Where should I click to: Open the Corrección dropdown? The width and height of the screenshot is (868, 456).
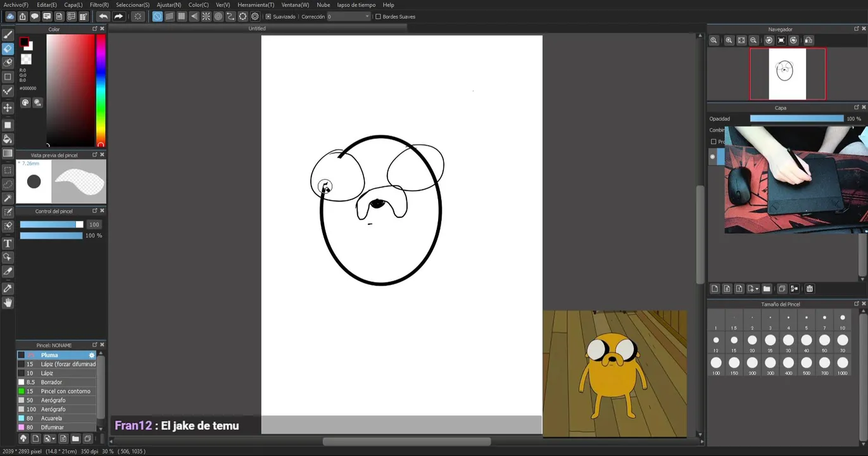(x=348, y=16)
